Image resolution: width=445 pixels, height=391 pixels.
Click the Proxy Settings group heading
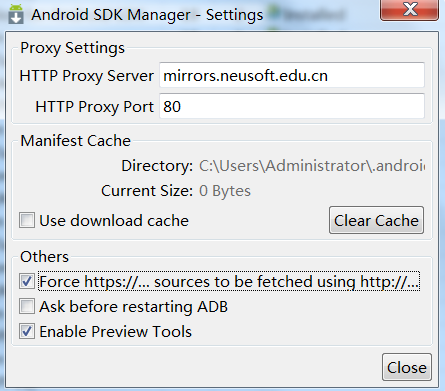(x=72, y=48)
